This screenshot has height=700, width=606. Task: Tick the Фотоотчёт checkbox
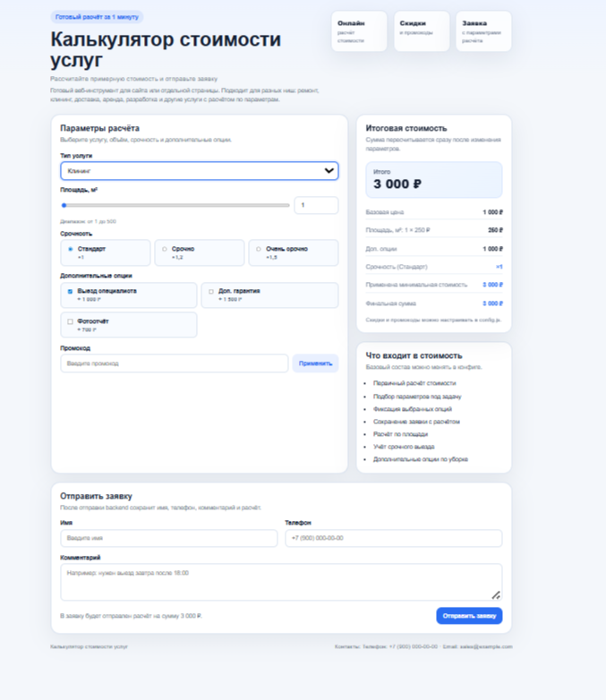coord(71,321)
